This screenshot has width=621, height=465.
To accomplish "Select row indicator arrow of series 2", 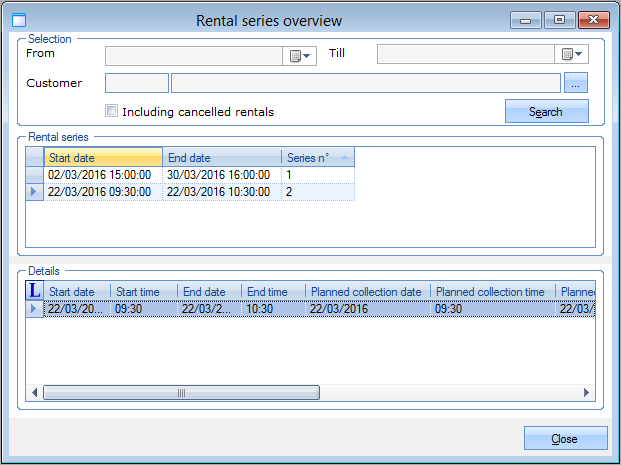I will 34,192.
